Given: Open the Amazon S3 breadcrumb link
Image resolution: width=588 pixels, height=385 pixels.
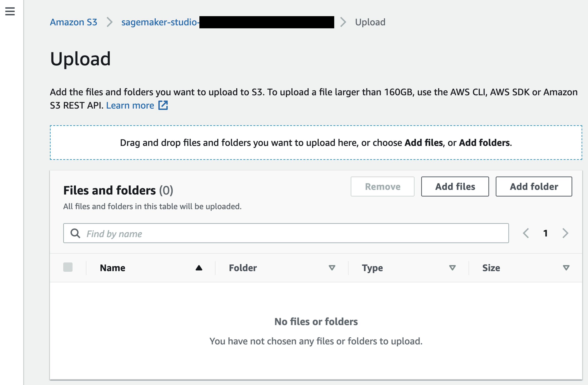Looking at the screenshot, I should pos(73,22).
